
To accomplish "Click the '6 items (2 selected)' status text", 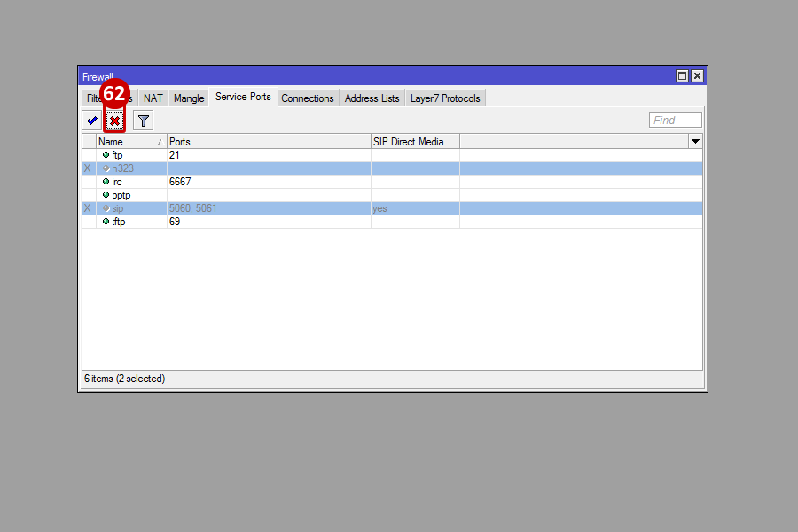I will point(125,379).
